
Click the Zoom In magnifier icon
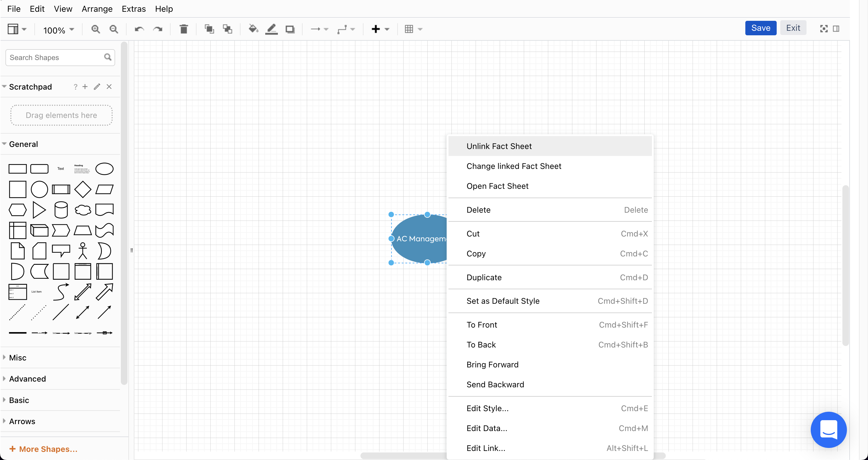tap(96, 29)
